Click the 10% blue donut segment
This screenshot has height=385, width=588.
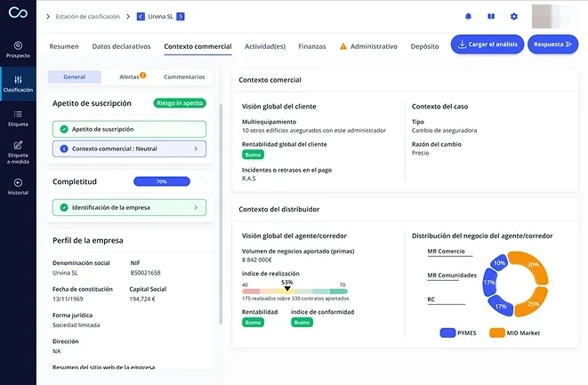499,263
